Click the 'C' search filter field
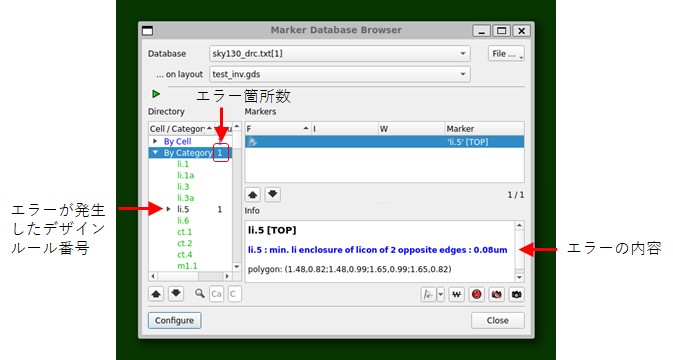 [234, 294]
